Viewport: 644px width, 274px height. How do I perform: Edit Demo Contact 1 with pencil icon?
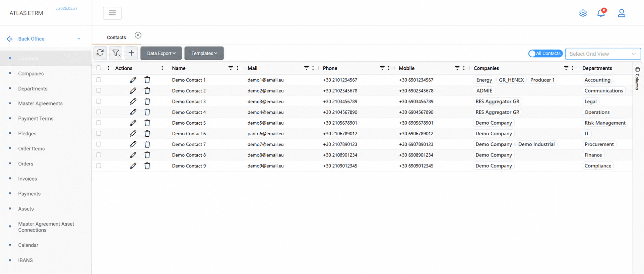[x=133, y=80]
